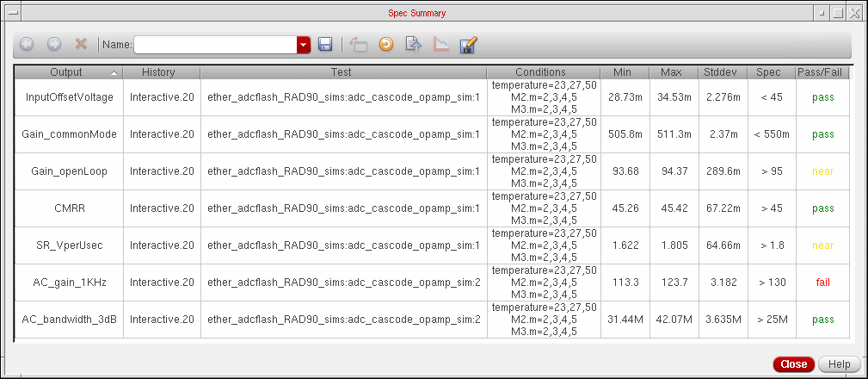Select the AC_bandwidth_3dB output cell

69,320
